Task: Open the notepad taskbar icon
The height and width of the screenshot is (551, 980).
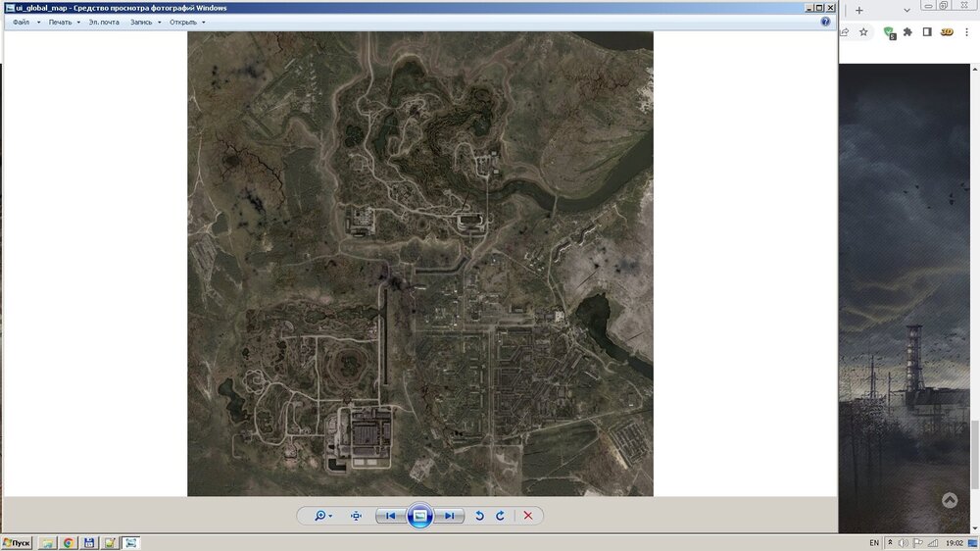Action: click(x=110, y=543)
